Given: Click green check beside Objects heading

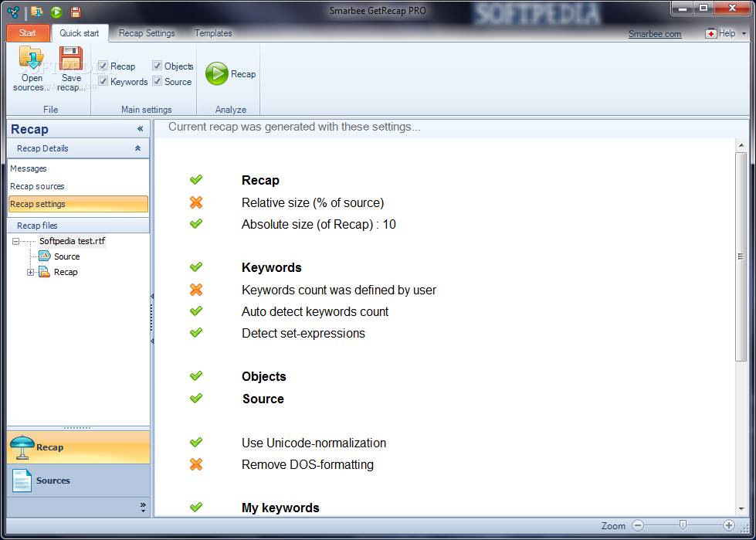Looking at the screenshot, I should [195, 375].
